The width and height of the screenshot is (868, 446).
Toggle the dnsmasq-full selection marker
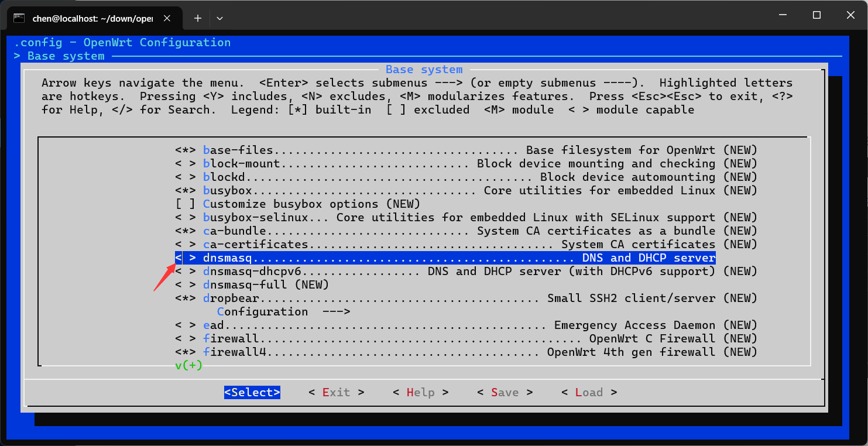186,285
